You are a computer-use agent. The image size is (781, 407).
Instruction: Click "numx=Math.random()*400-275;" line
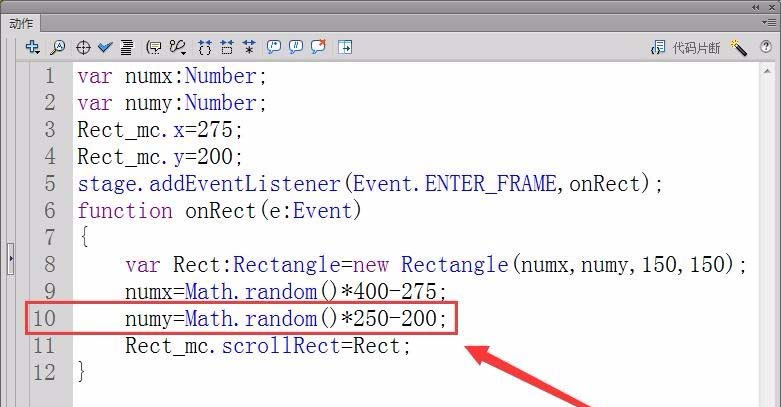[286, 291]
